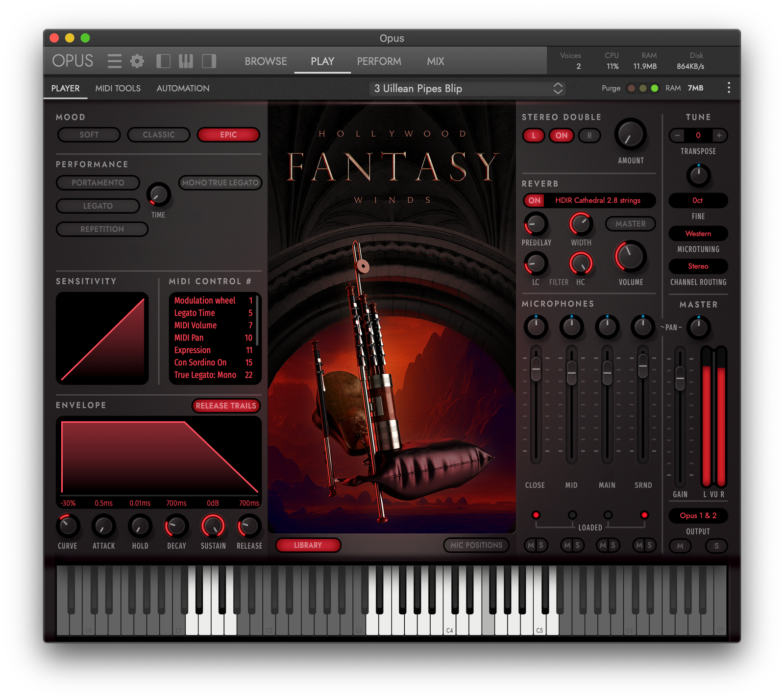Screen dimensions: 784x700
Task: Select the Soft mood
Action: 89,135
